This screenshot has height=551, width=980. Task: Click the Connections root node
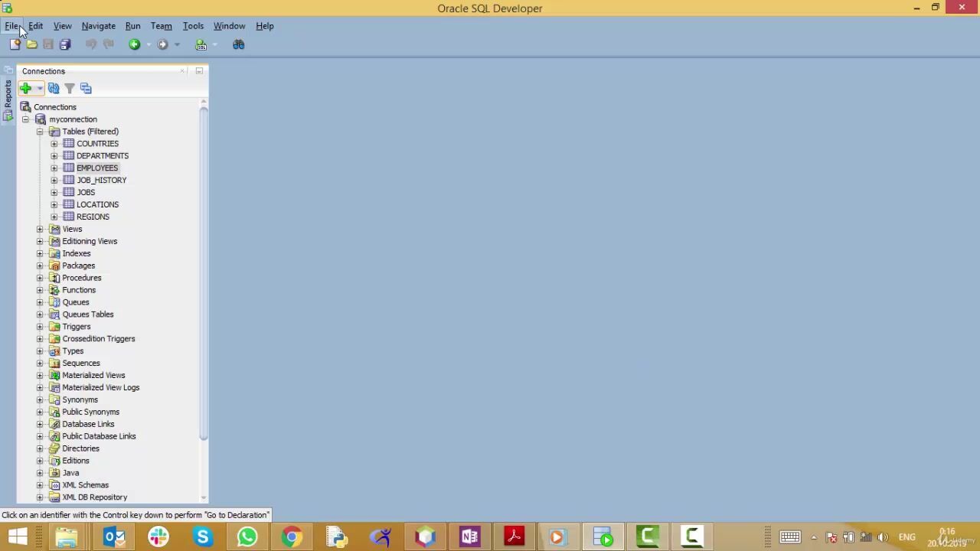(x=55, y=107)
